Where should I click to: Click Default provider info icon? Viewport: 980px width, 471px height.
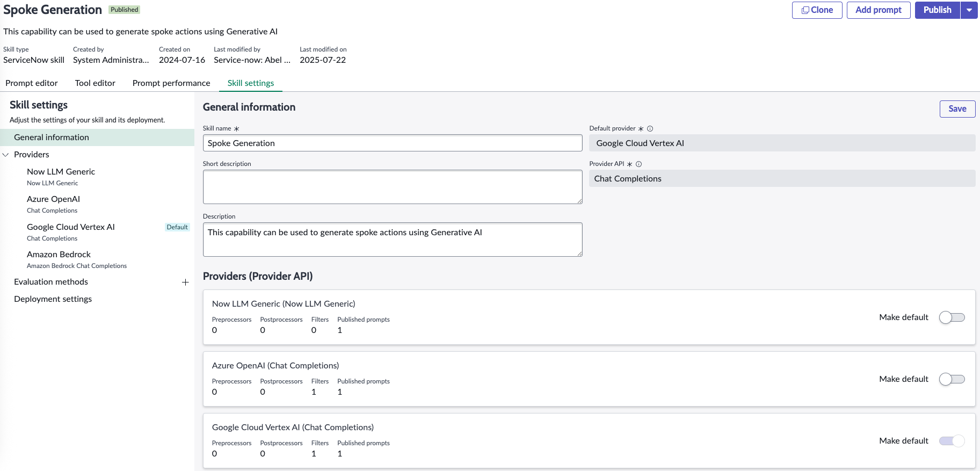650,129
